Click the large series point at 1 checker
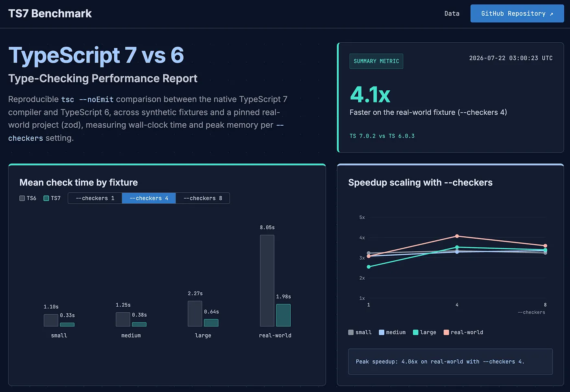This screenshot has width=570, height=392. (369, 267)
